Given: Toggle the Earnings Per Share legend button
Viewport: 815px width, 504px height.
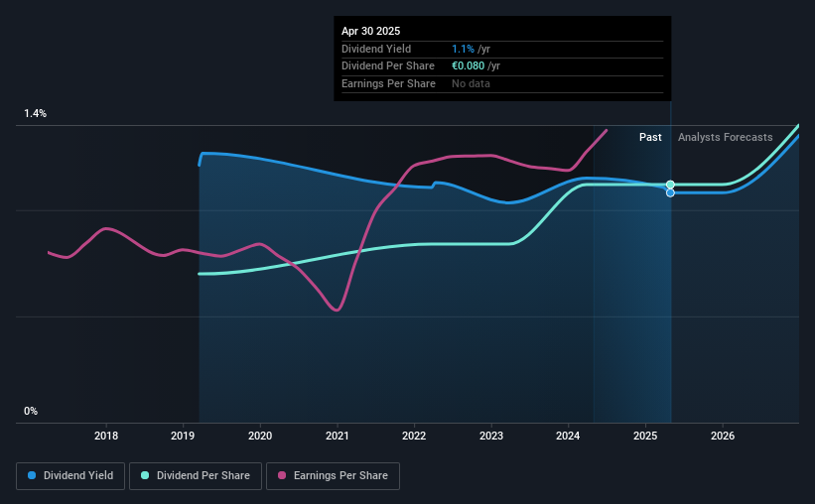Looking at the screenshot, I should (x=333, y=476).
